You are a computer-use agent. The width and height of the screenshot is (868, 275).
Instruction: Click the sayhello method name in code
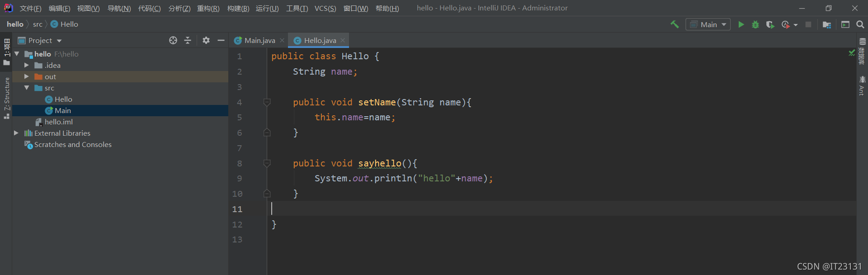point(380,163)
